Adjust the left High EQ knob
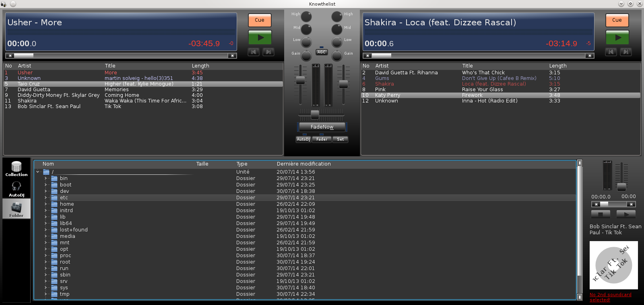Image resolution: width=644 pixels, height=305 pixels. pyautogui.click(x=307, y=16)
